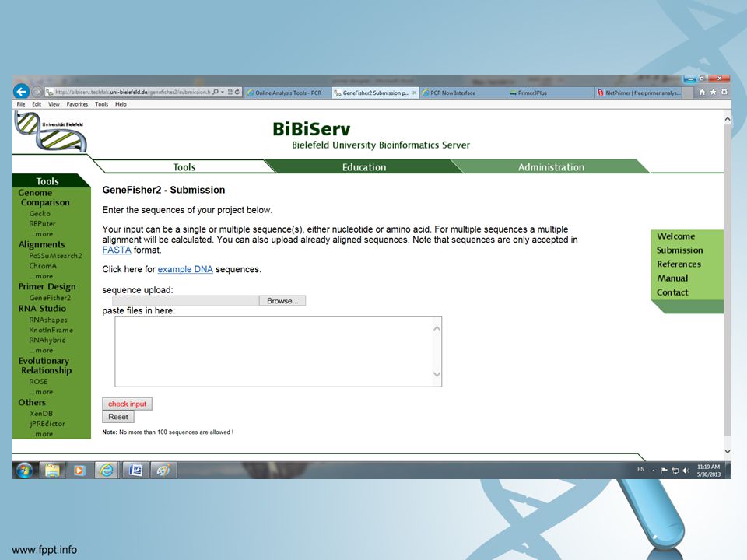Switch to Primer3Plus tab
Viewport: 747px width, 560px height.
551,93
